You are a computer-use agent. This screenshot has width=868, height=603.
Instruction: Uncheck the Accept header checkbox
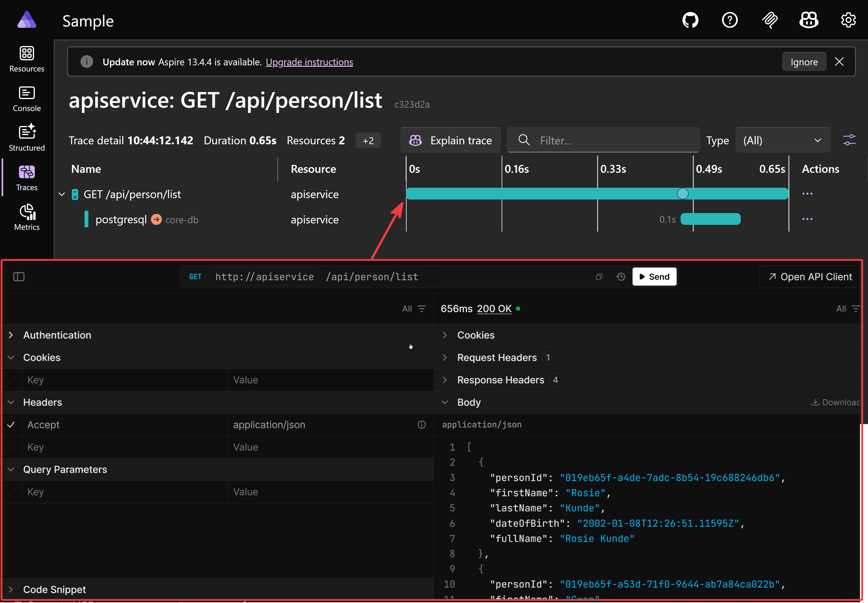(11, 425)
